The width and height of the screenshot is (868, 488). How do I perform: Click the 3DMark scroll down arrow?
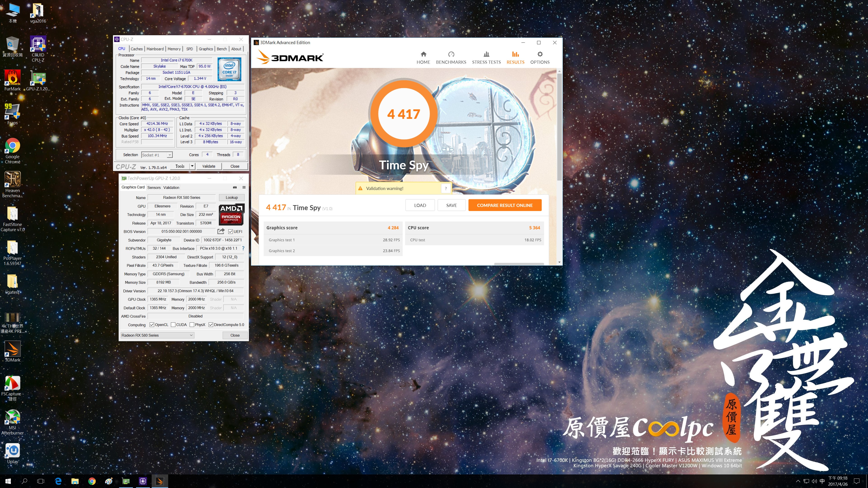click(x=559, y=262)
